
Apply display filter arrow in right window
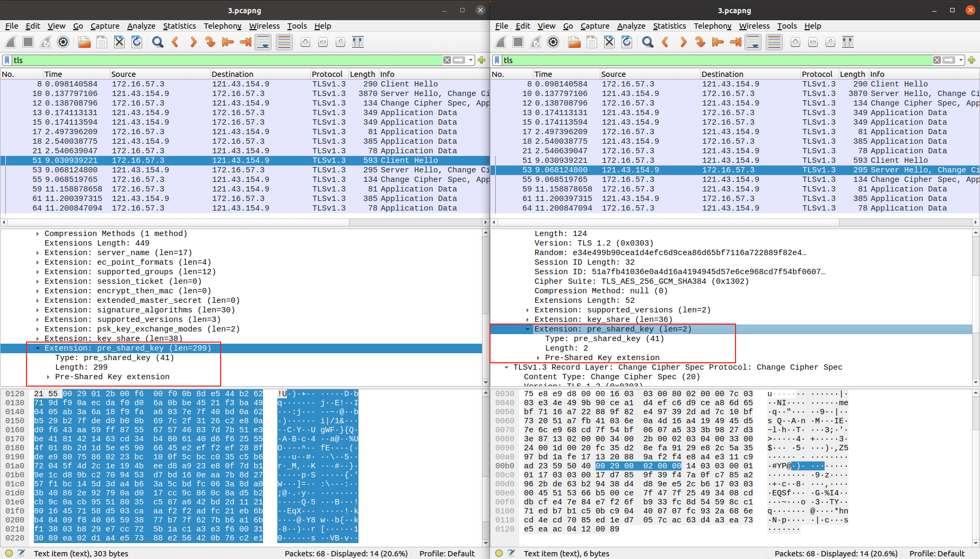949,60
